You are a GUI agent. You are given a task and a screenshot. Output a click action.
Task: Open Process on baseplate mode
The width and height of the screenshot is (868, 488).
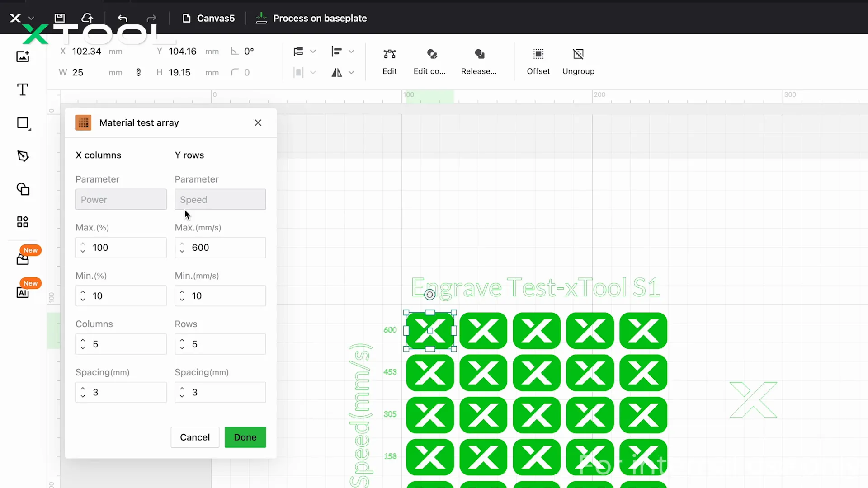tap(311, 18)
